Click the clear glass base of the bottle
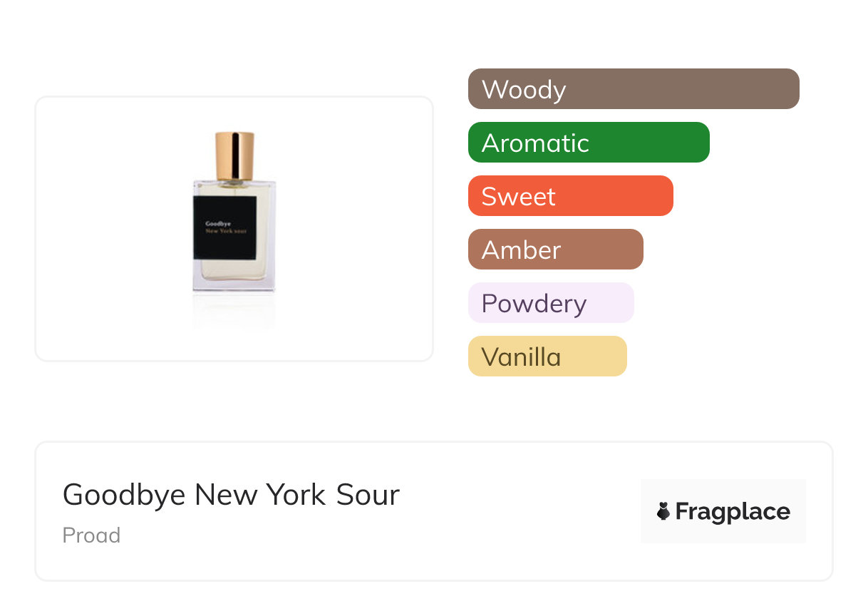Screen dimensions: 868x616 pos(234,282)
